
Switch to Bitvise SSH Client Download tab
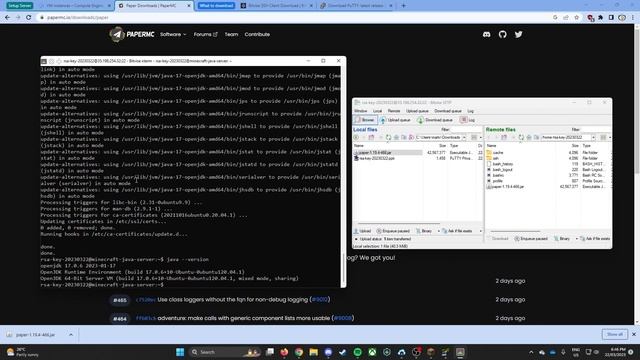pos(276,6)
